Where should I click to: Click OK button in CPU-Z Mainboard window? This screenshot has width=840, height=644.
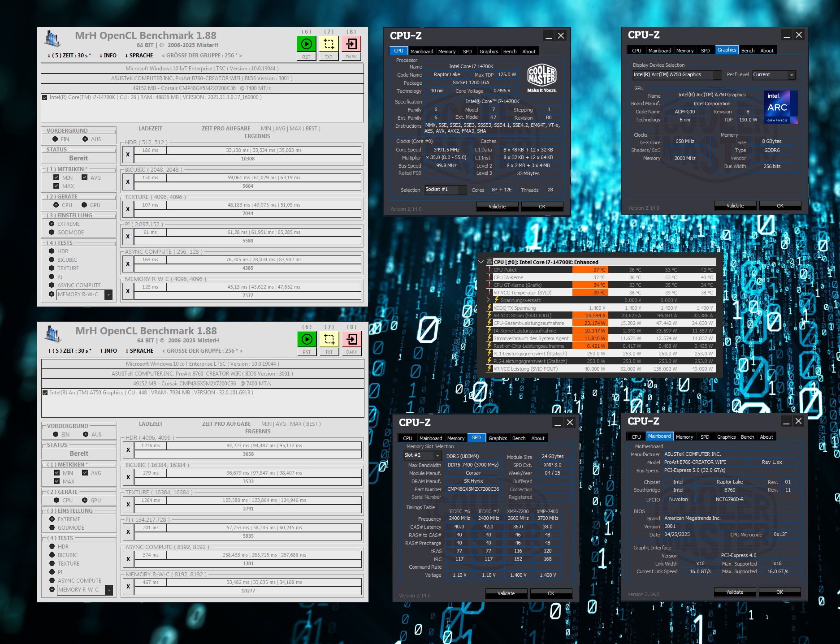pos(779,592)
